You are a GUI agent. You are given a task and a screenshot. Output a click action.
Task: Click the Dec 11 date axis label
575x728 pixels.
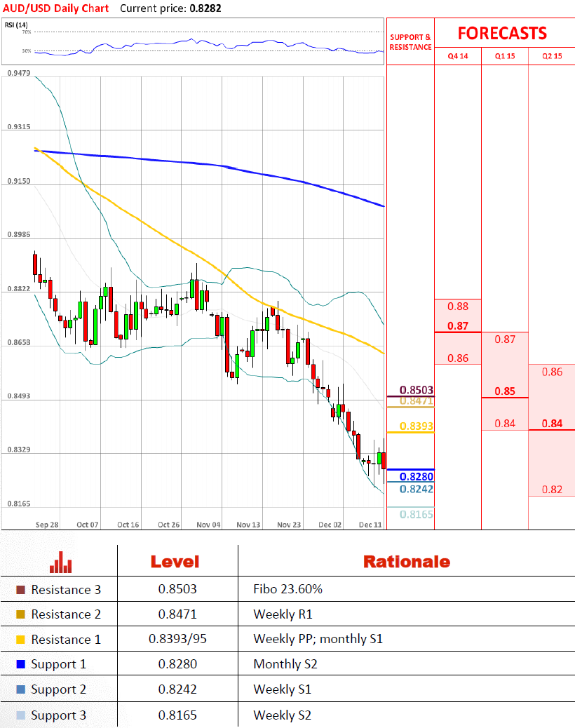370,525
